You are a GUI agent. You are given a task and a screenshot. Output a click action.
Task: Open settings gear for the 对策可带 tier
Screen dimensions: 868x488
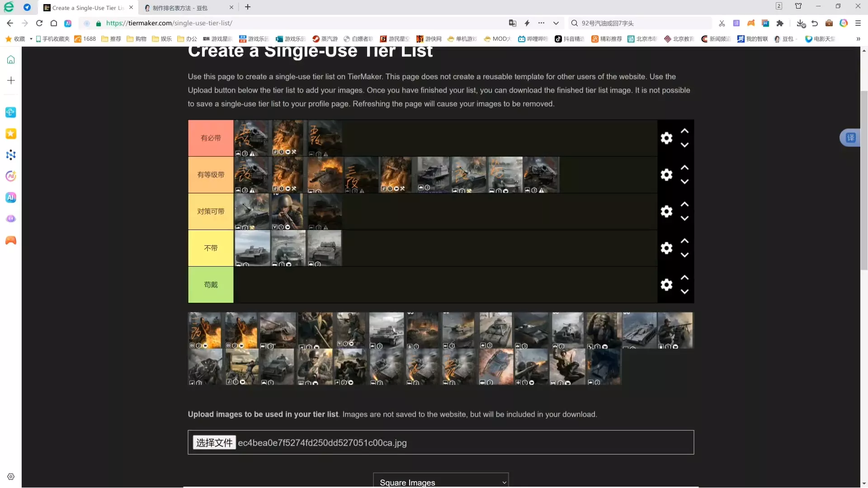(x=666, y=211)
